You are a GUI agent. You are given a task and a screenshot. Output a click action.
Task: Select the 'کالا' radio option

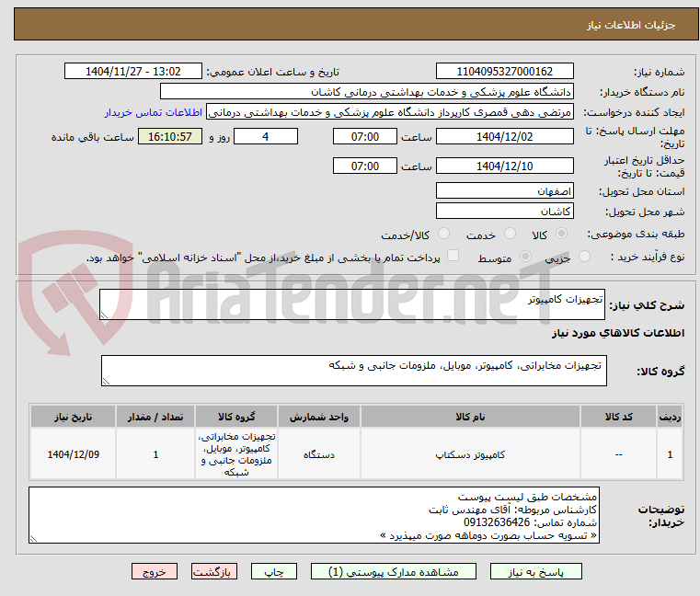click(562, 233)
